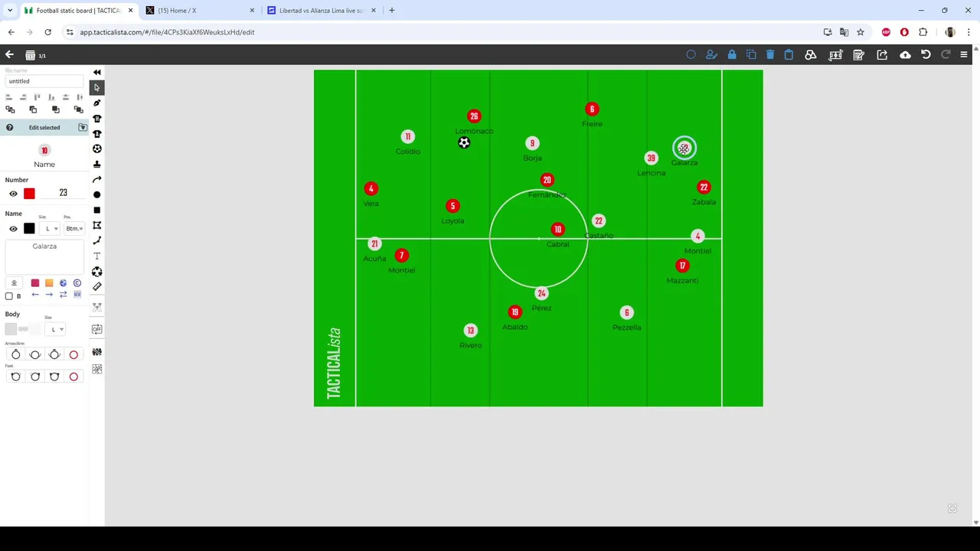Click the Name black color swatch
This screenshot has height=551, width=980.
[29, 229]
